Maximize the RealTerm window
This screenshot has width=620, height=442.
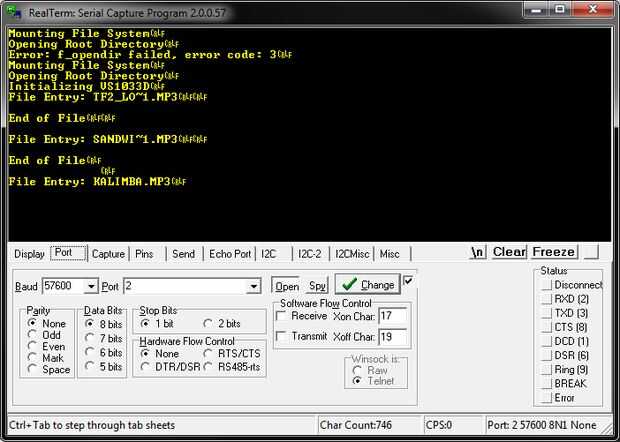[x=560, y=9]
